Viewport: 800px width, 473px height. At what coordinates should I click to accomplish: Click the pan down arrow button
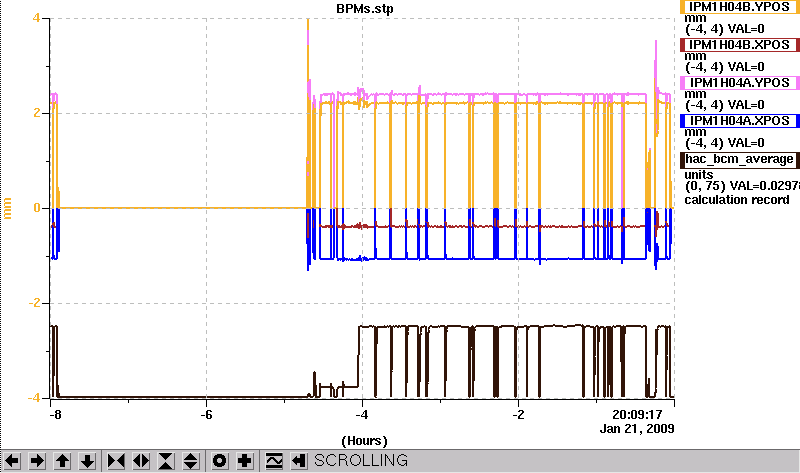click(x=87, y=461)
